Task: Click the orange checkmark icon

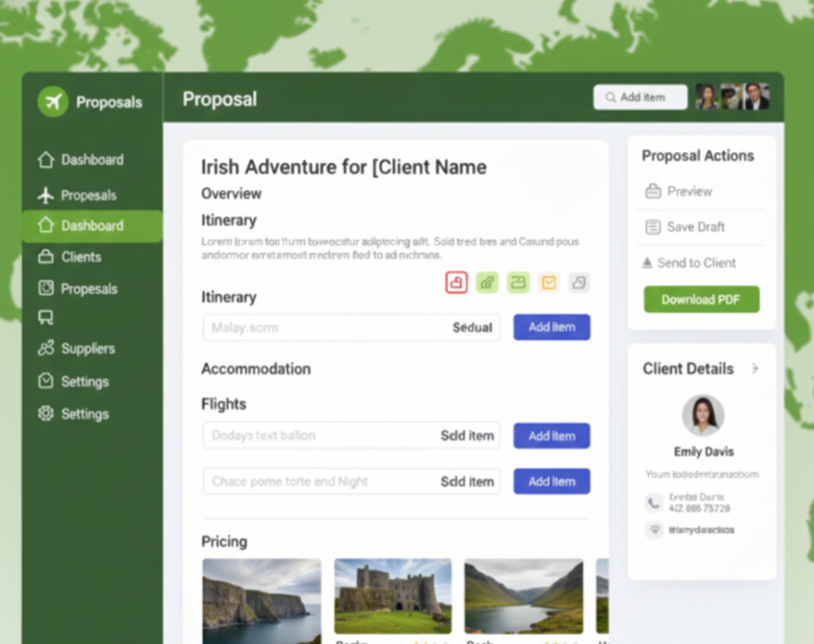Action: [x=549, y=282]
